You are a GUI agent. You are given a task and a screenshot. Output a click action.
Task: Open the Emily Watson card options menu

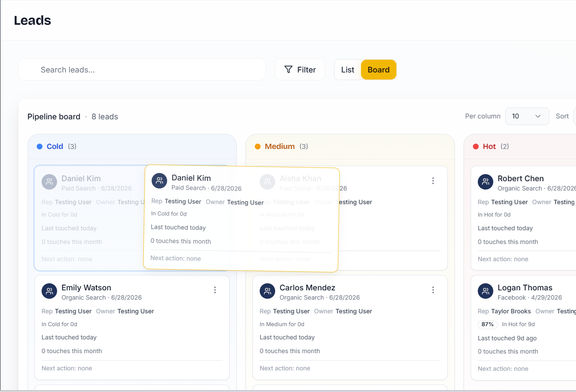pos(215,290)
